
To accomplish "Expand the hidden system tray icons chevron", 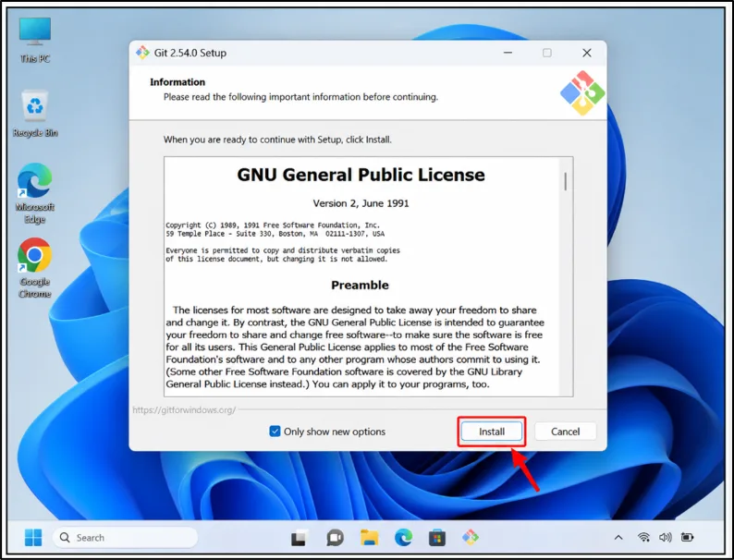I will (x=618, y=538).
